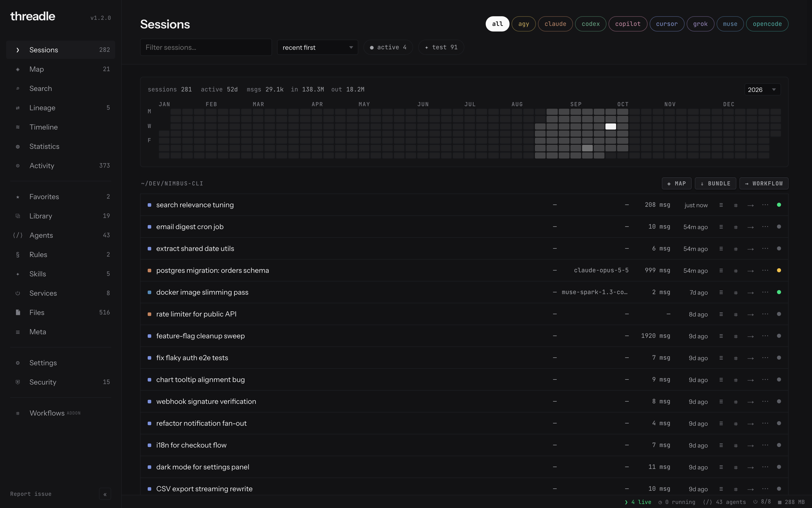The height and width of the screenshot is (508, 812).
Task: Open the Map sidebar icon
Action: [x=18, y=69]
